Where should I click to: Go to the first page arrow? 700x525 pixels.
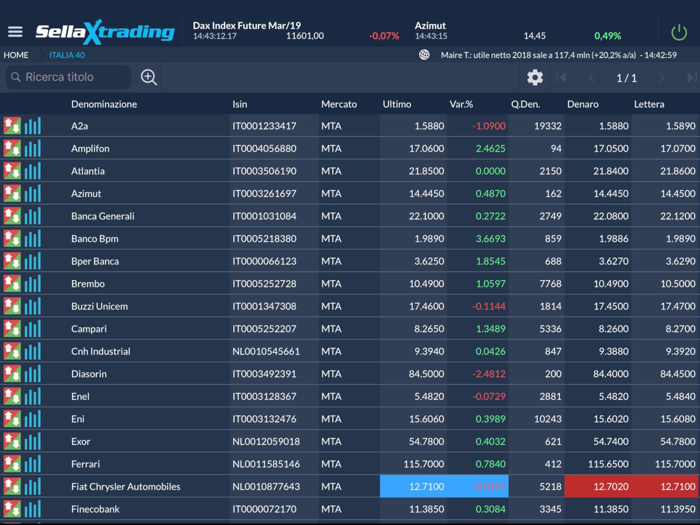pyautogui.click(x=561, y=78)
